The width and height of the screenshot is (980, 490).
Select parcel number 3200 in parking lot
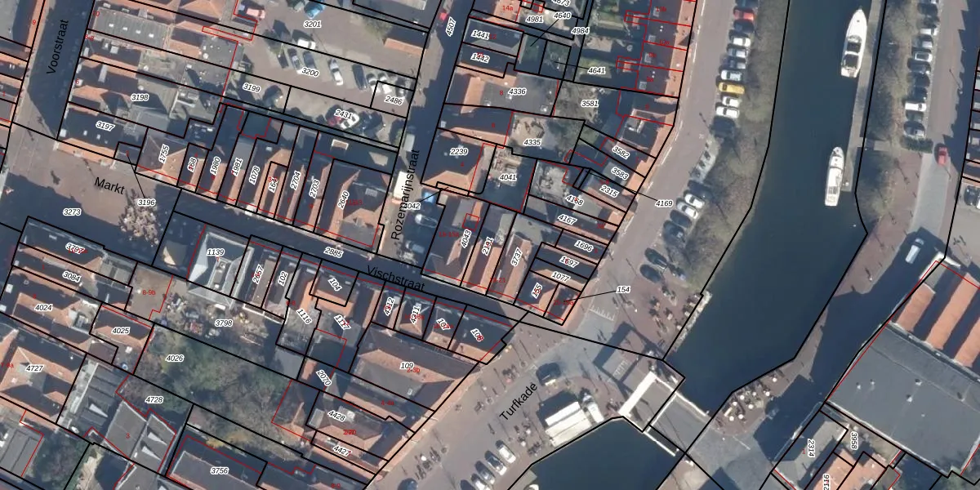point(310,73)
